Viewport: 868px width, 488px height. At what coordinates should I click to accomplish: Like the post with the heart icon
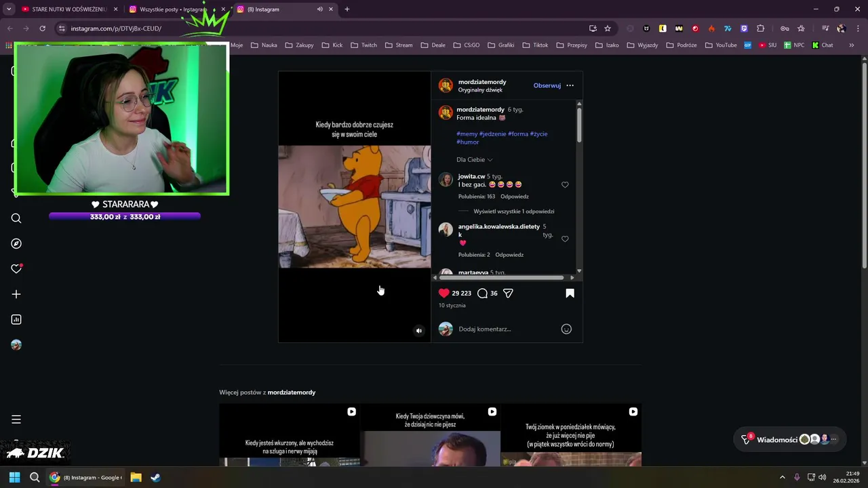click(x=444, y=293)
